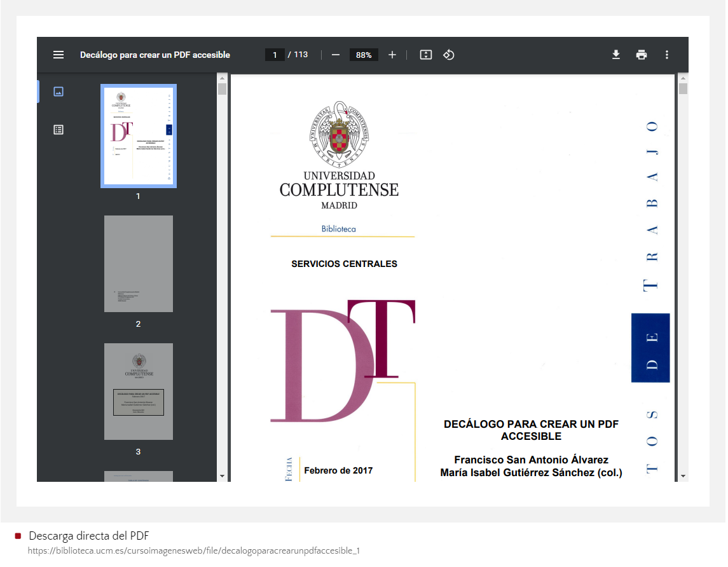Click the thumbnail panel scrollbar thumb

tap(222, 88)
